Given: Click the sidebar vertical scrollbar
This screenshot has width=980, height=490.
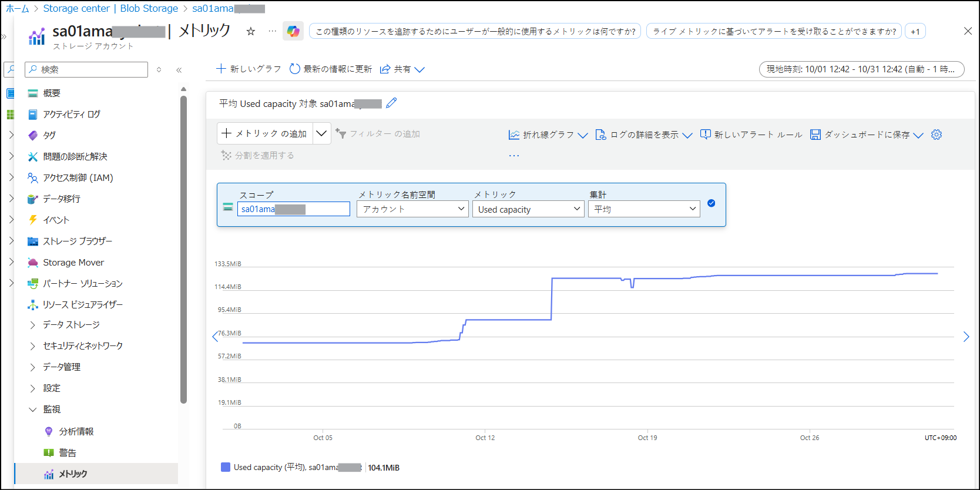Looking at the screenshot, I should (183, 250).
